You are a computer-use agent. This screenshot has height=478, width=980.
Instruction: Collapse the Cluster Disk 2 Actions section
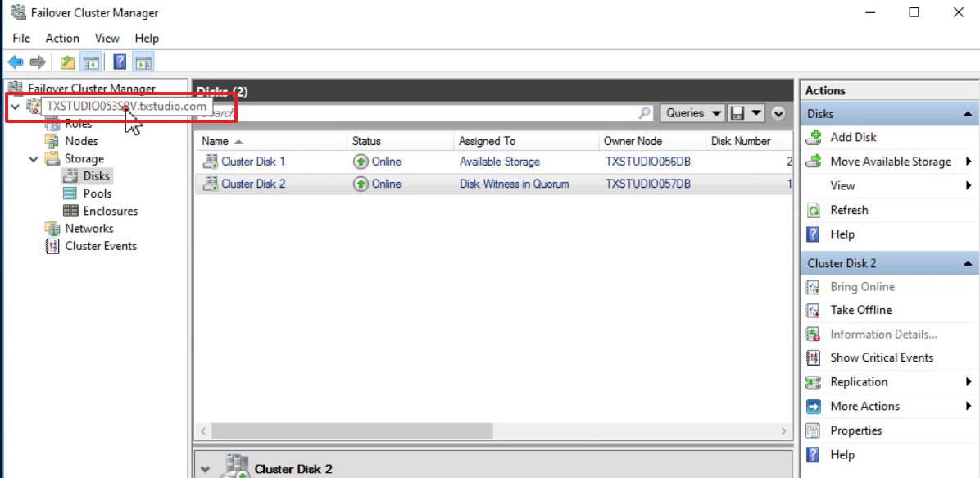tap(968, 263)
